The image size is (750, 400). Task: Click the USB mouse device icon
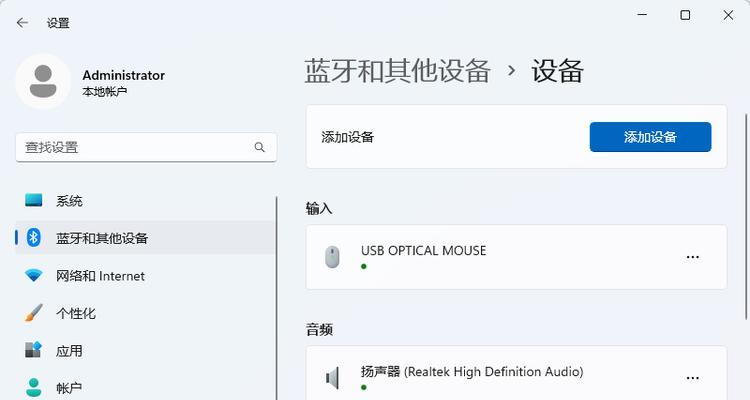332,257
